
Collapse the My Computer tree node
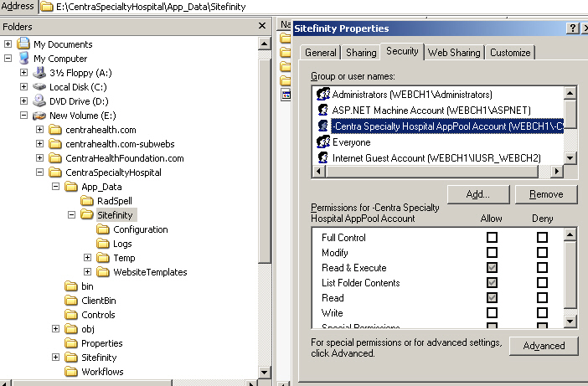[8, 58]
